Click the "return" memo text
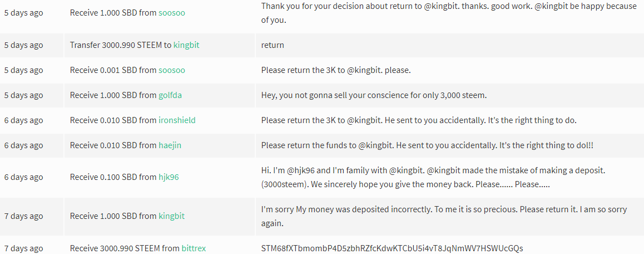This screenshot has width=644, height=254. click(273, 45)
